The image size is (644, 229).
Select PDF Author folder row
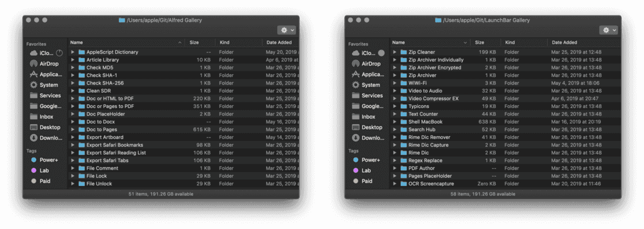tap(505, 168)
